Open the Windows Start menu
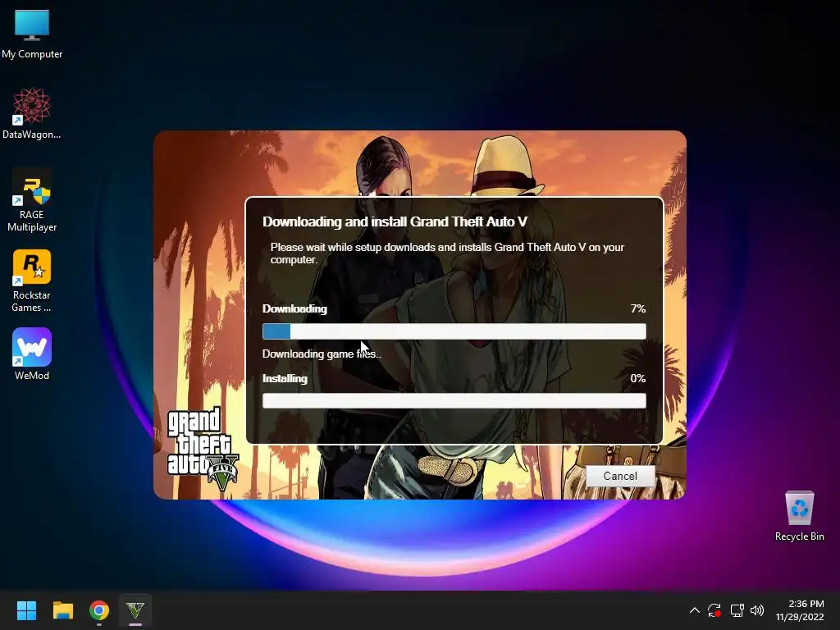840x630 pixels. click(26, 610)
